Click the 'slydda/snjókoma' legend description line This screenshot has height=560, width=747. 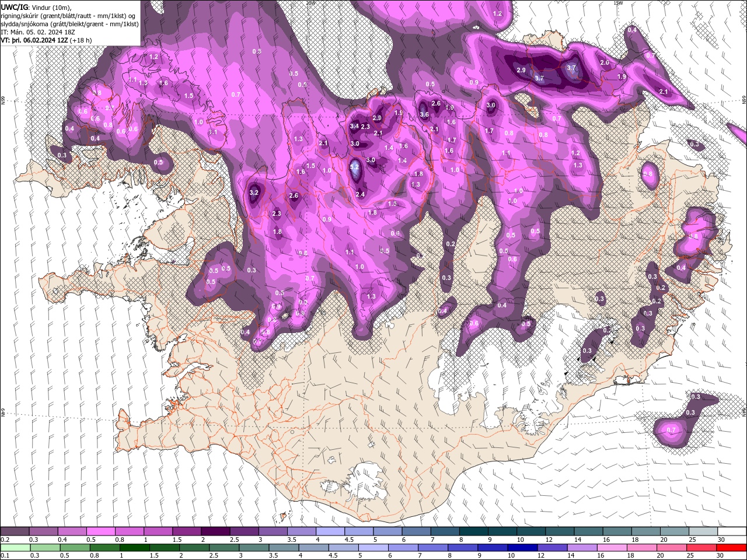point(69,24)
